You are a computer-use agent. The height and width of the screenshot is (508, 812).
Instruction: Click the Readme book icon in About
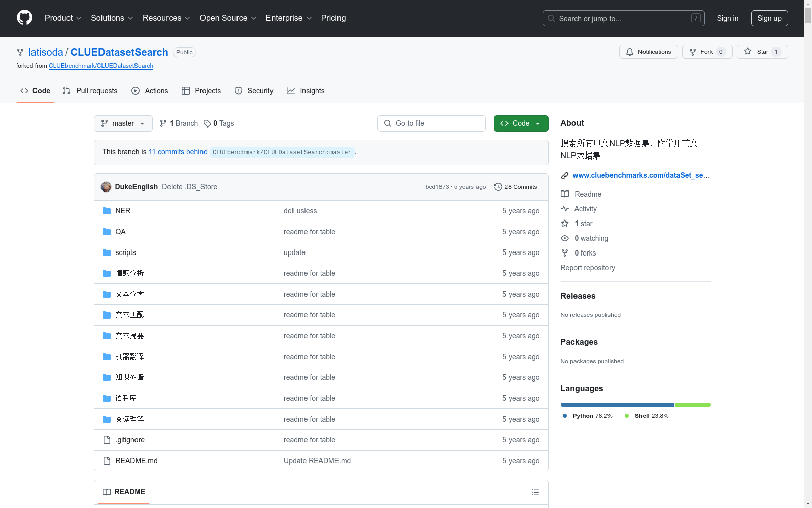565,194
